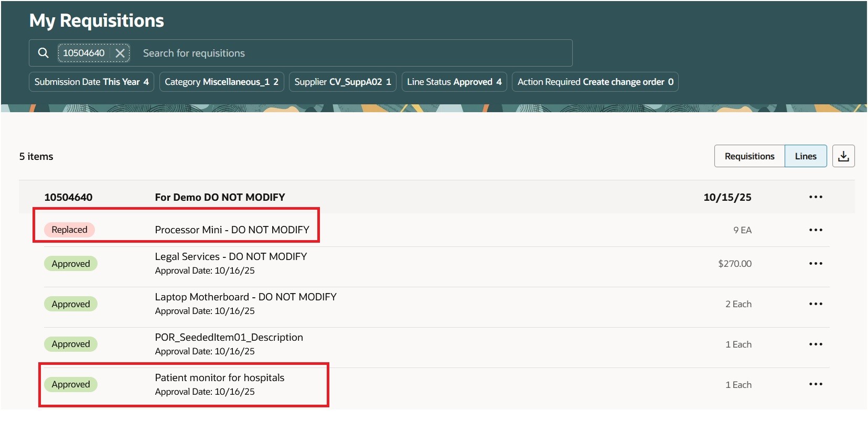Switch to the Lines view tab

(806, 156)
